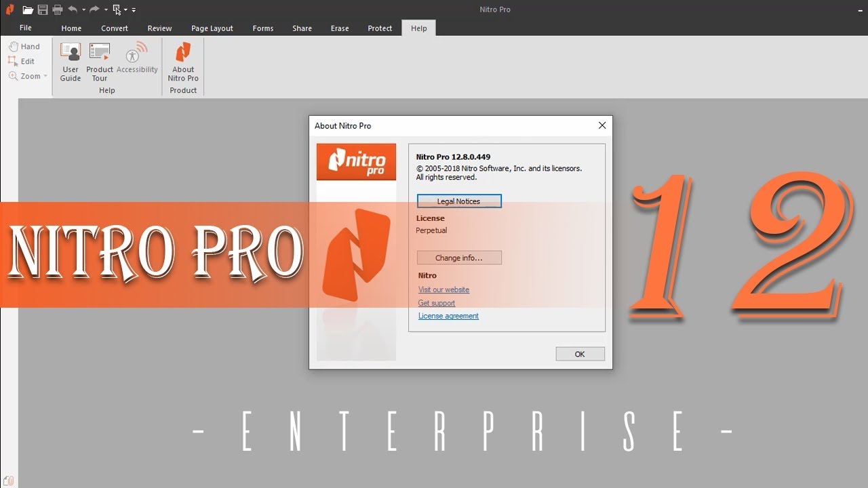
Task: Undo the last action
Action: [x=73, y=9]
